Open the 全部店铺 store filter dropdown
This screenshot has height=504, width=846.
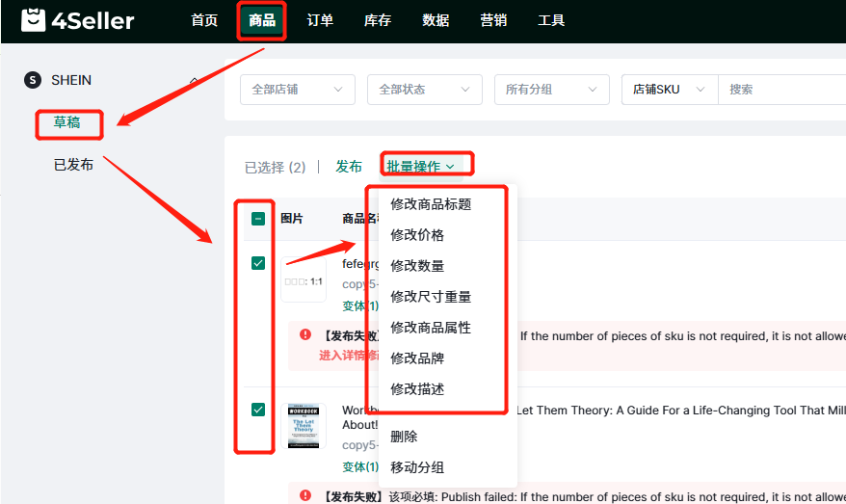click(297, 90)
